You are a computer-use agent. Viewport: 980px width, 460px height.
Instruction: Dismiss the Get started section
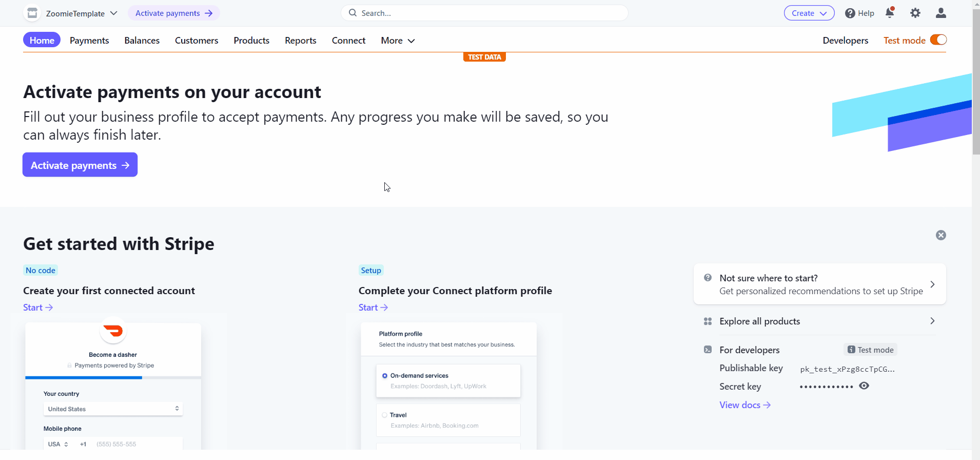[x=940, y=235]
